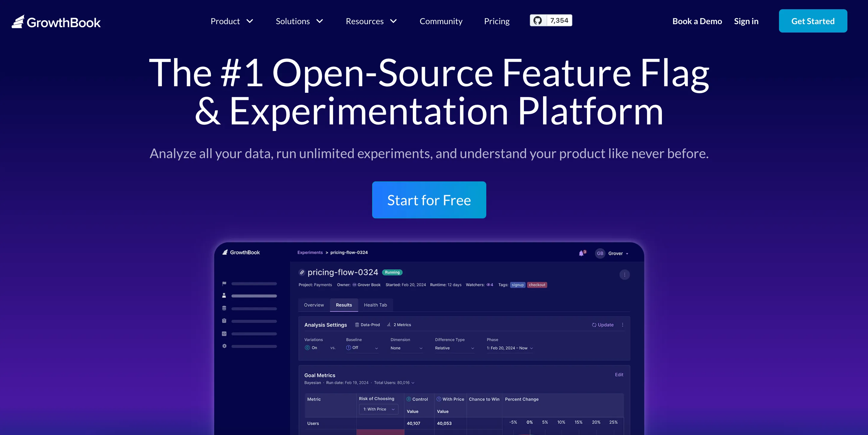
Task: Open the Phase Feb 20, 2024 – Now dropdown
Action: (510, 348)
